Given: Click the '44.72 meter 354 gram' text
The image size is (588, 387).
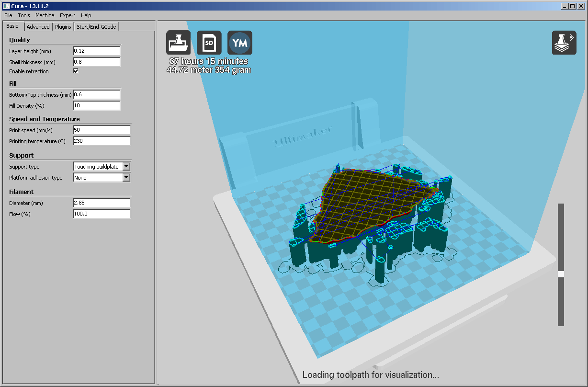Looking at the screenshot, I should coord(209,70).
